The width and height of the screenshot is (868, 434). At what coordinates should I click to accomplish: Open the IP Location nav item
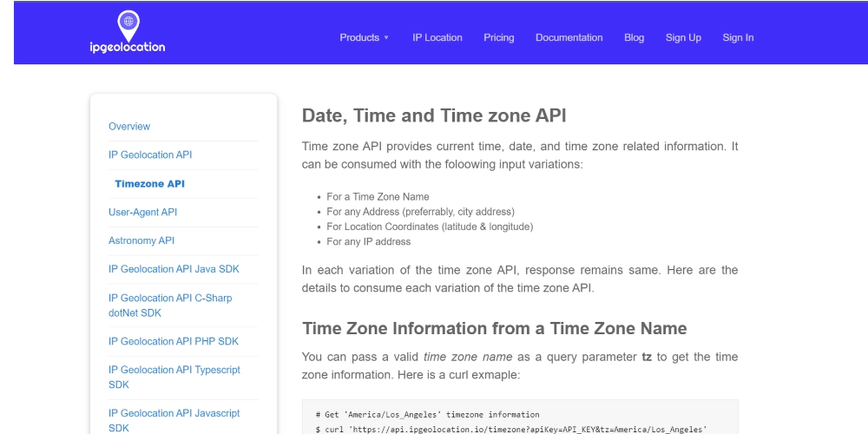tap(437, 37)
